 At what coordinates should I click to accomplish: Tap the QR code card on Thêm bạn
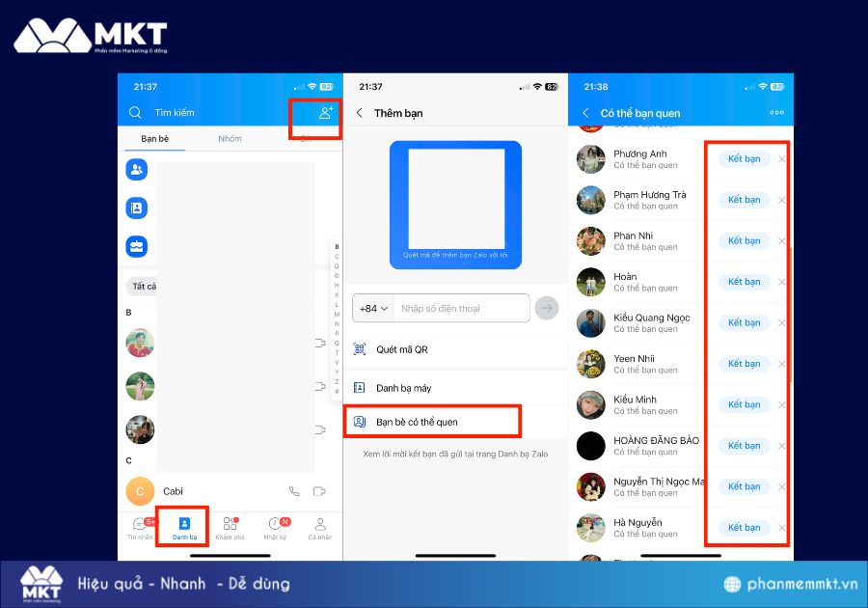click(x=455, y=205)
